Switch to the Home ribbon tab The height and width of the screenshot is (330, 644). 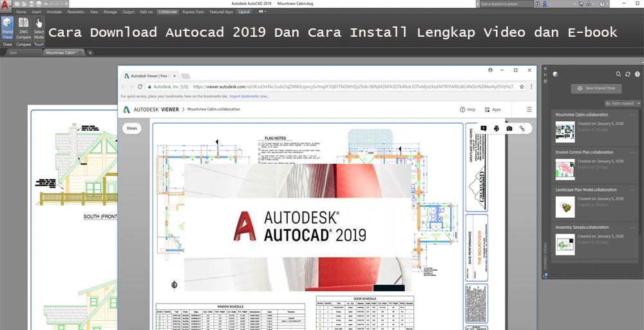tap(21, 12)
